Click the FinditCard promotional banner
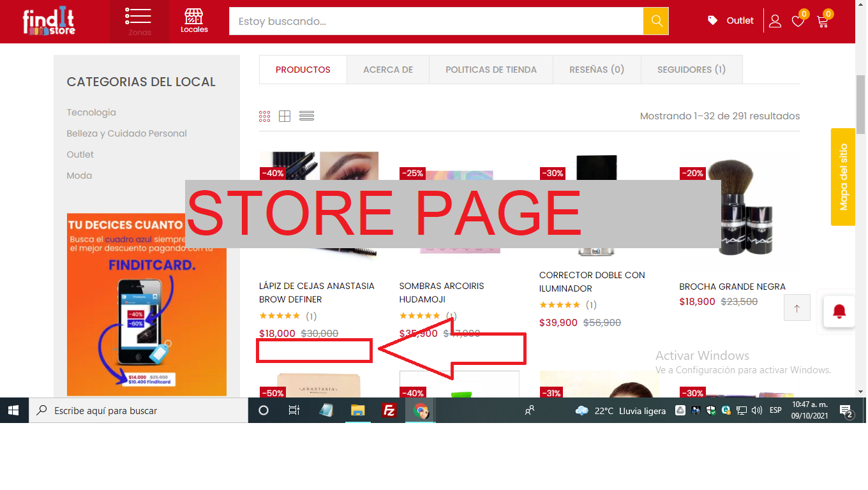This screenshot has width=868, height=490. (x=147, y=304)
